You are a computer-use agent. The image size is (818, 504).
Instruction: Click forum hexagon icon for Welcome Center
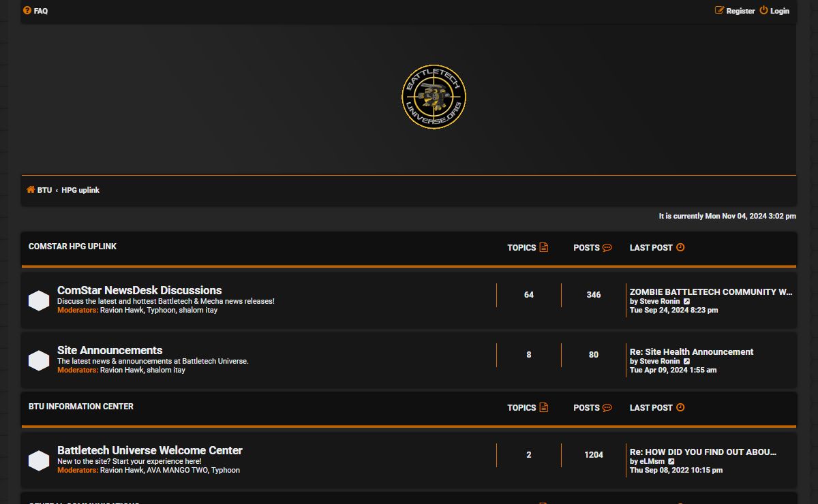[x=39, y=460]
